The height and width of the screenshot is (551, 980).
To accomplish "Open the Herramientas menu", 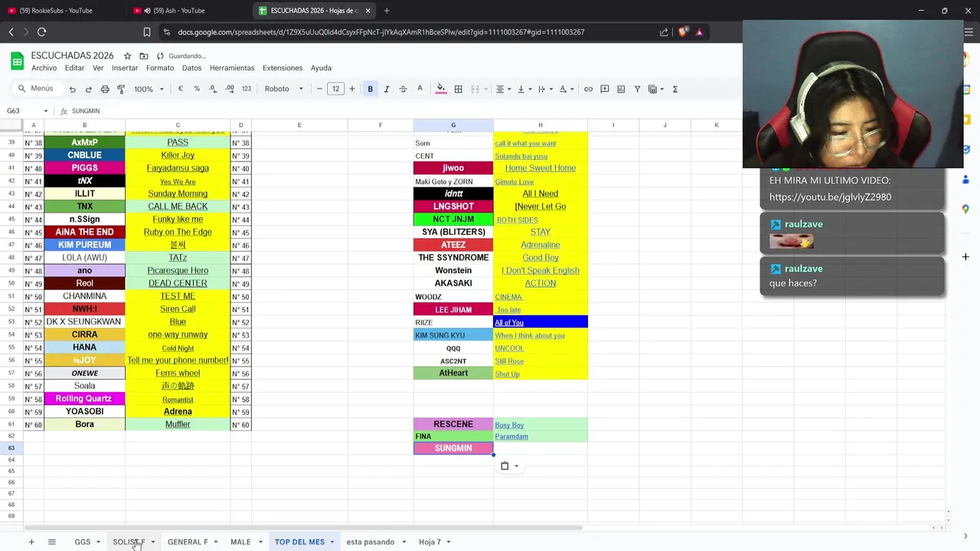I will [x=232, y=68].
